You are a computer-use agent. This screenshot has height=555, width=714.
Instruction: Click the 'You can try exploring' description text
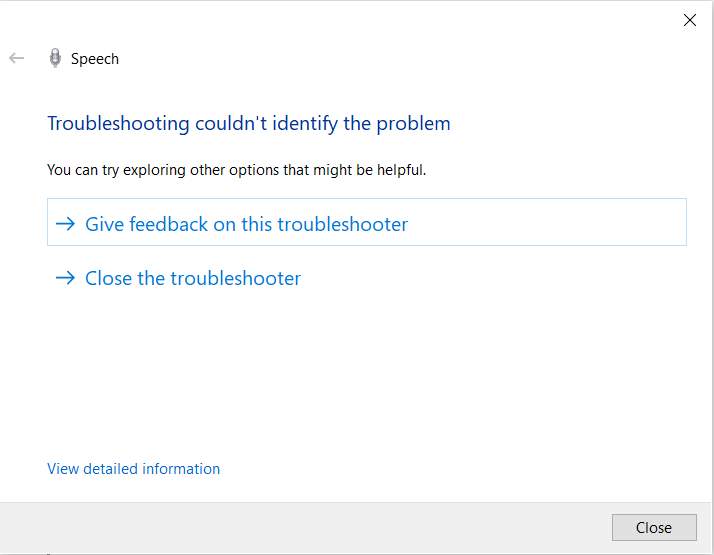(236, 170)
